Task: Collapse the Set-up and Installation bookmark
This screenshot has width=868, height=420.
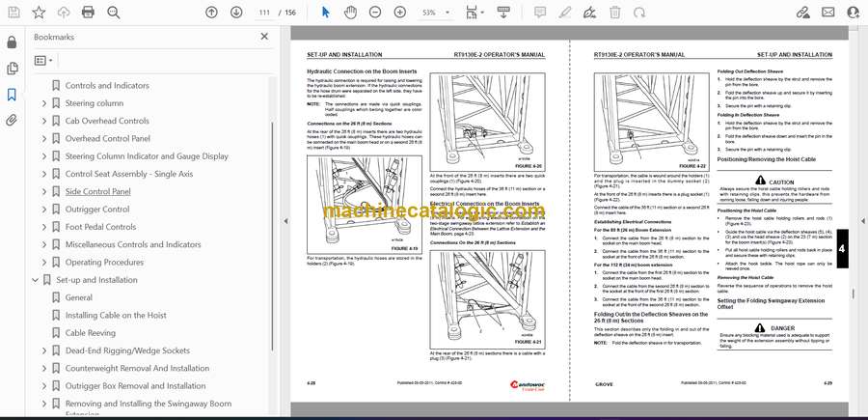Action: [35, 280]
